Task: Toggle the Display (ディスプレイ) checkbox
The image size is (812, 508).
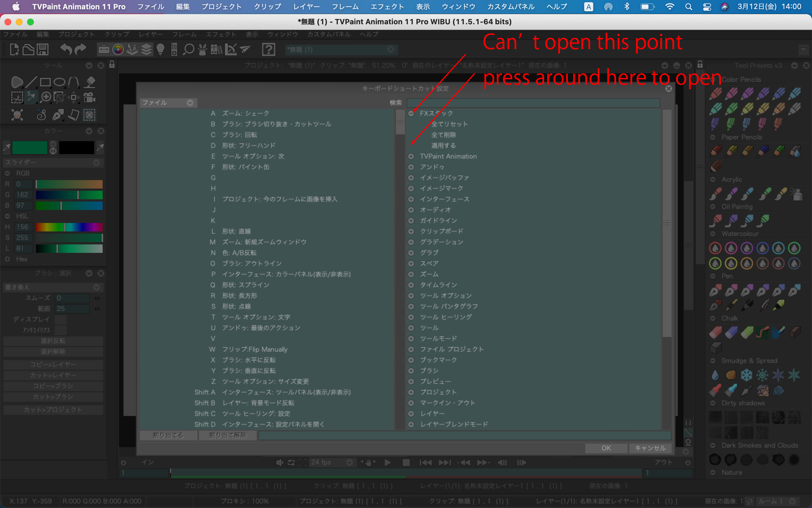Action: 60,319
